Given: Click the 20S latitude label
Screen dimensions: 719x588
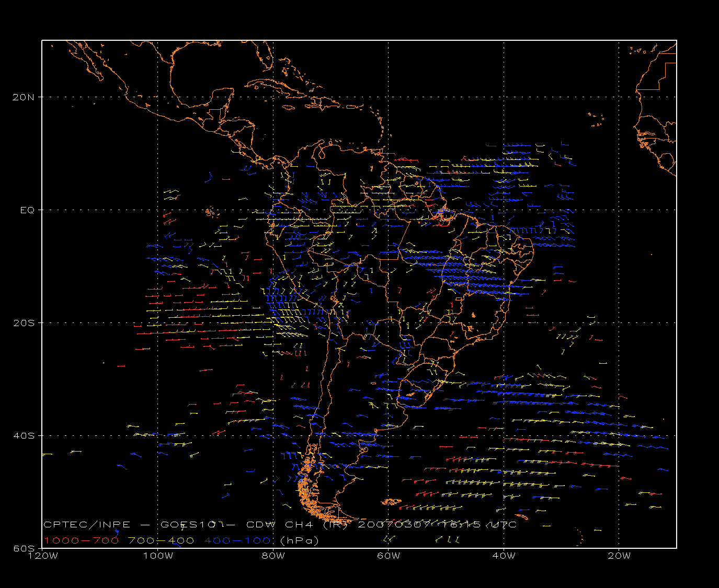Looking at the screenshot, I should (24, 323).
